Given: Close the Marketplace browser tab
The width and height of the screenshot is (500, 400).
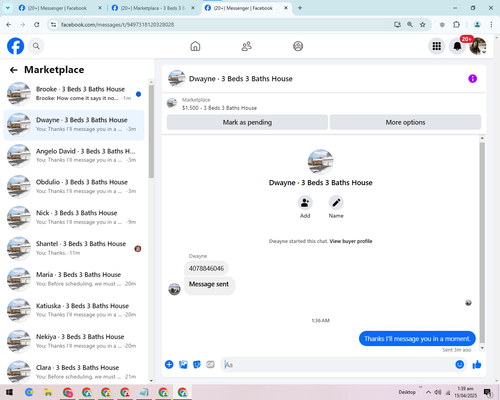Looking at the screenshot, I should point(193,8).
